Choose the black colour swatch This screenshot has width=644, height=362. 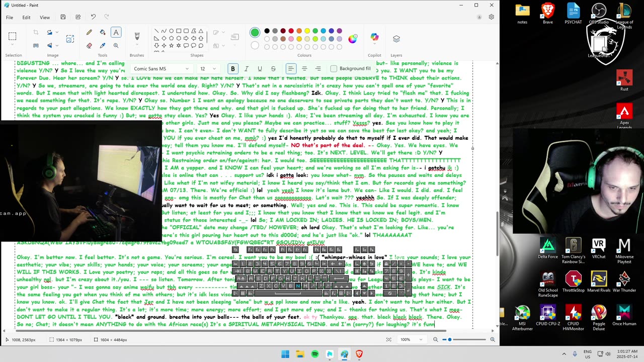pos(267,31)
